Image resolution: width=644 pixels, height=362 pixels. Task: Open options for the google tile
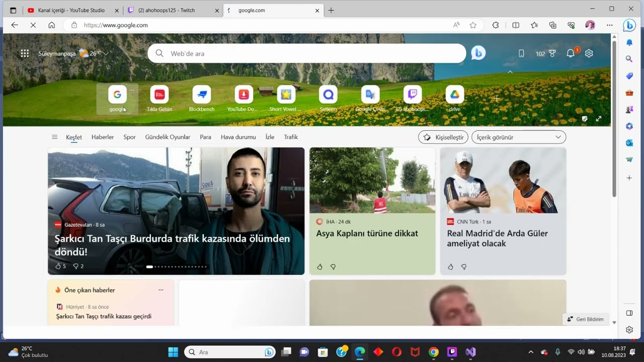point(131,90)
